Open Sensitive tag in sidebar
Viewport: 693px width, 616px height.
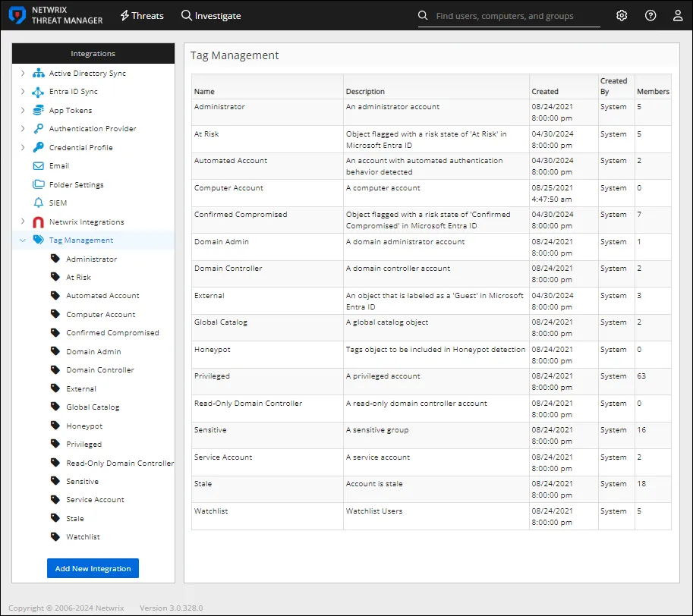82,481
